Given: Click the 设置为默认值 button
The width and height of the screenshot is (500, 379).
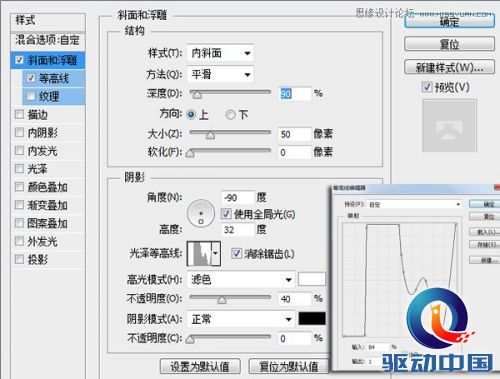Looking at the screenshot, I should [200, 366].
